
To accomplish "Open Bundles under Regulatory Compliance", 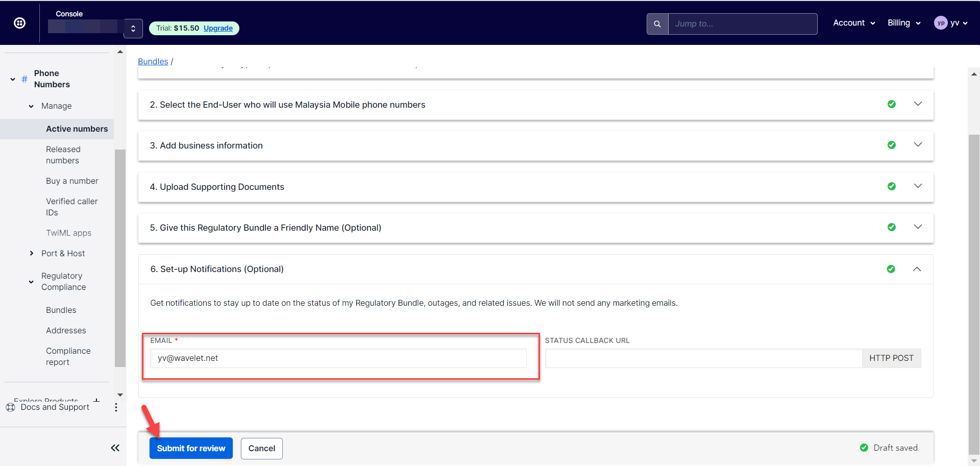I will 61,310.
